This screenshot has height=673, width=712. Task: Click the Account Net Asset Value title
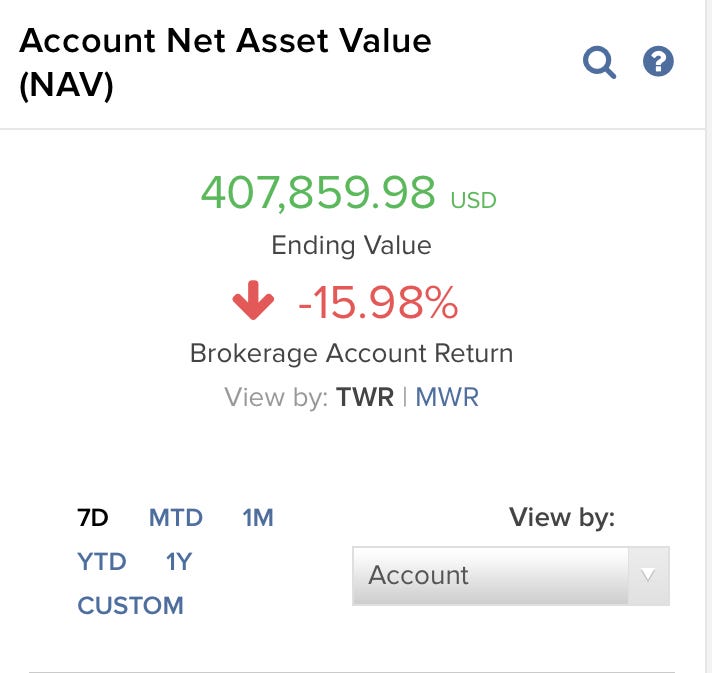(x=225, y=62)
